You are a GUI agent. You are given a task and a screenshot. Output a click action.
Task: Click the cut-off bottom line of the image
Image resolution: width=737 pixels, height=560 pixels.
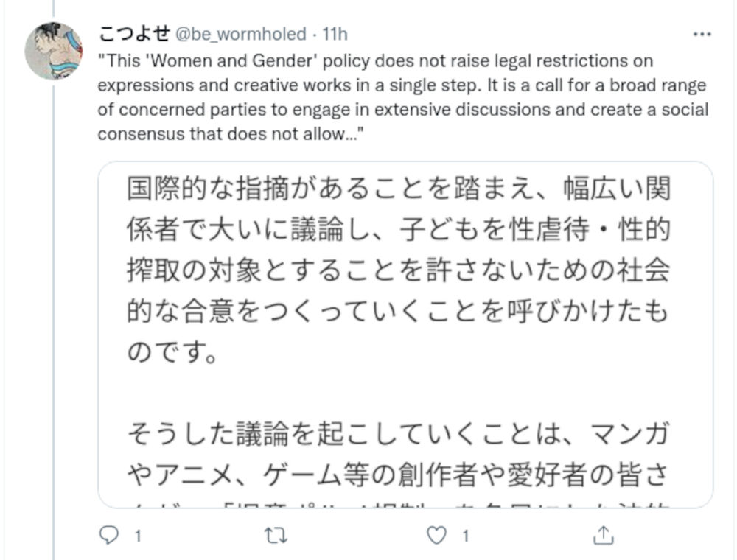coord(398,503)
